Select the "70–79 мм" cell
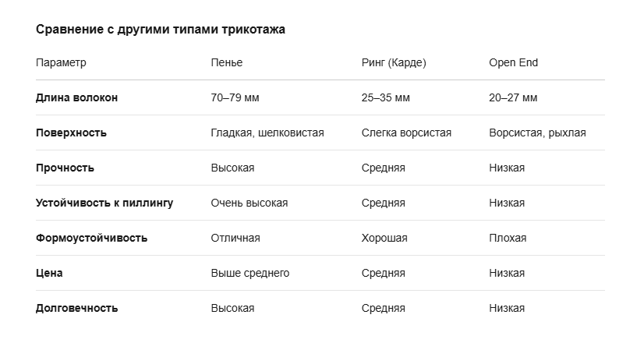Screen dimensions: 644x343 [x=236, y=97]
